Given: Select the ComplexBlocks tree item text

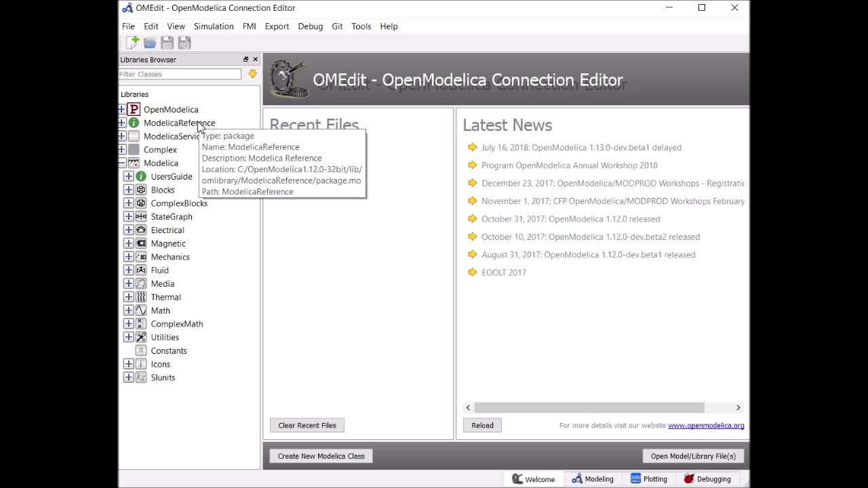Looking at the screenshot, I should coord(179,203).
